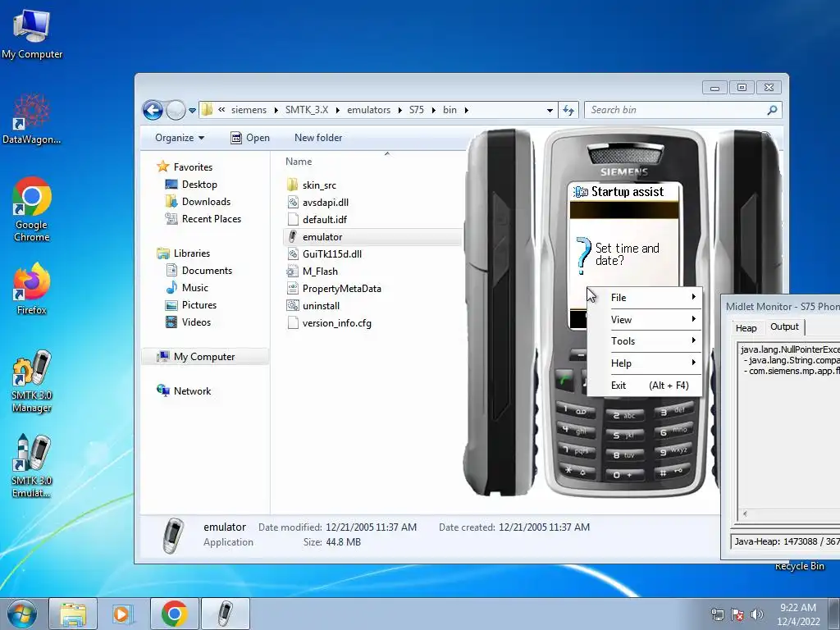Click the New folder button
This screenshot has height=630, width=840.
pyautogui.click(x=318, y=138)
